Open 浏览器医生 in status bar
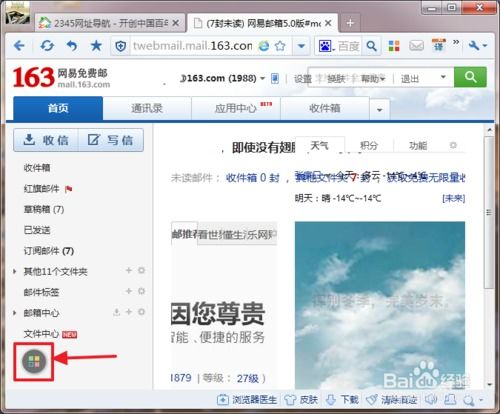The image size is (500, 414). (x=247, y=399)
